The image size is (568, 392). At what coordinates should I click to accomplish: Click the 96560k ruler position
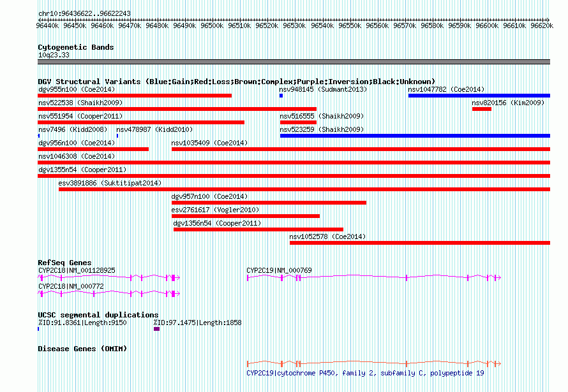(x=377, y=25)
